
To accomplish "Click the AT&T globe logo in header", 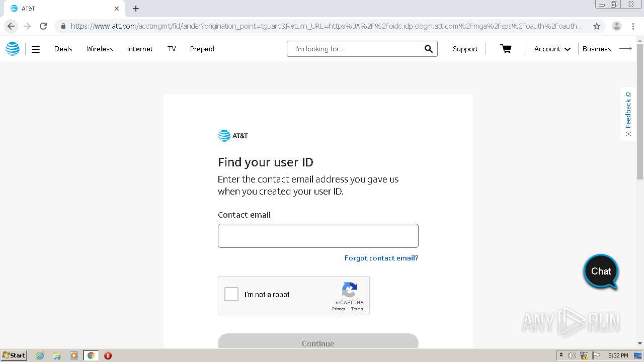I will click(13, 49).
